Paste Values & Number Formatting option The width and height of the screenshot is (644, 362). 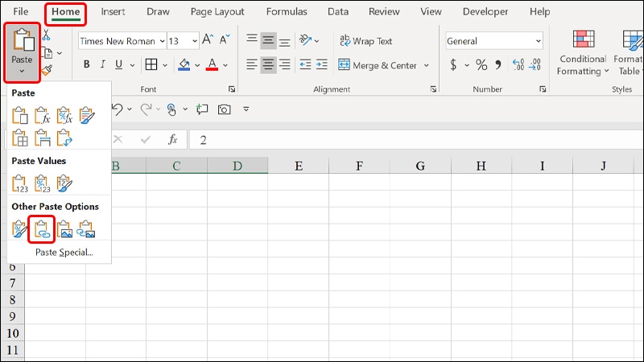(x=43, y=184)
